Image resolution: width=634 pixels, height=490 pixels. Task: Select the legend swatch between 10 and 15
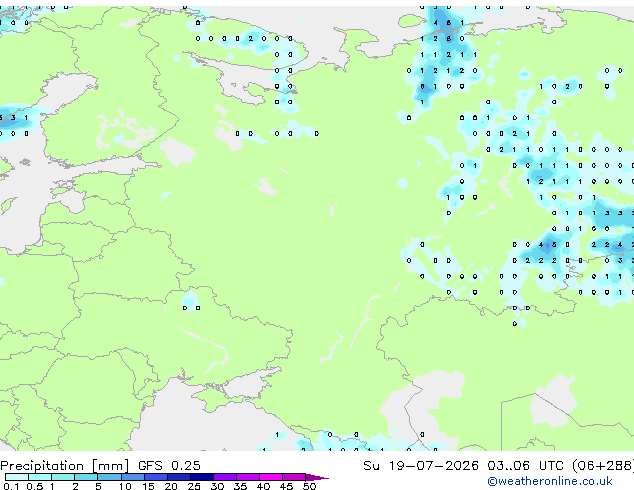(x=133, y=477)
